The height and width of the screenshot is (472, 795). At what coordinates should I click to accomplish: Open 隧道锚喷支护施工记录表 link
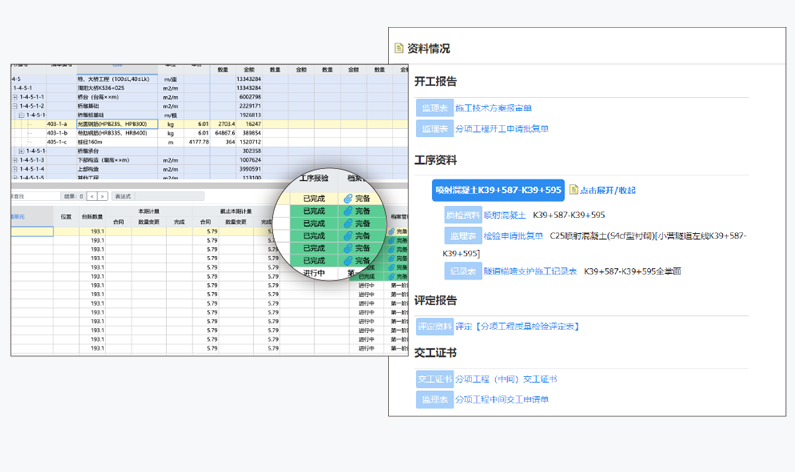click(530, 271)
